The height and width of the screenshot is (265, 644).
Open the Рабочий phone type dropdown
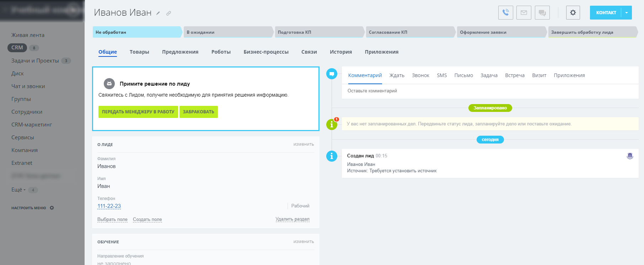(300, 206)
